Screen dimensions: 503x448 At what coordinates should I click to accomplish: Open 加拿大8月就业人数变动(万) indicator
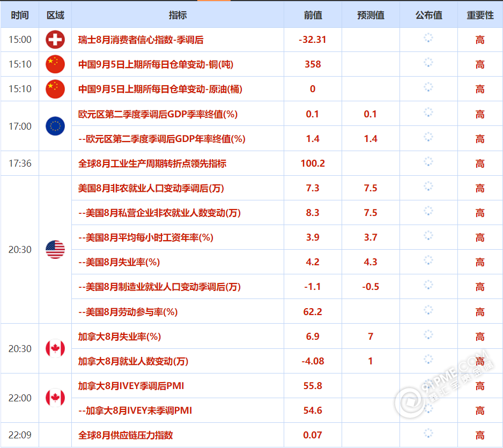(133, 361)
